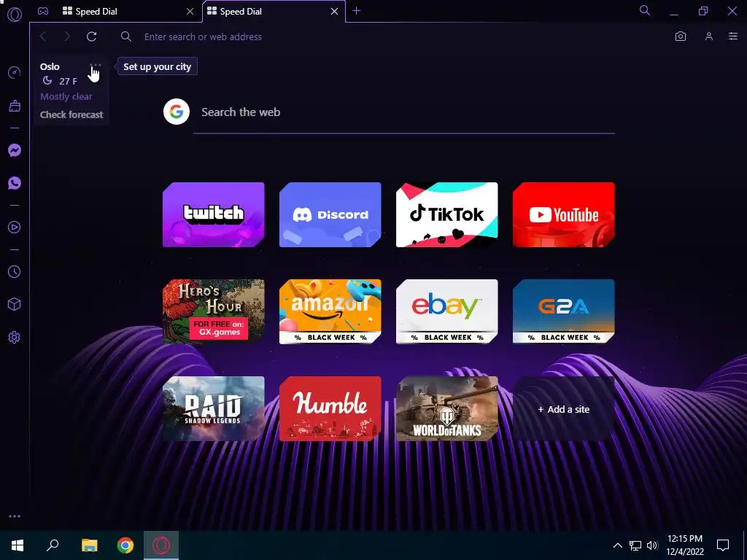Image resolution: width=747 pixels, height=560 pixels.
Task: Open GX Control speedometer icon in sidebar
Action: (15, 72)
